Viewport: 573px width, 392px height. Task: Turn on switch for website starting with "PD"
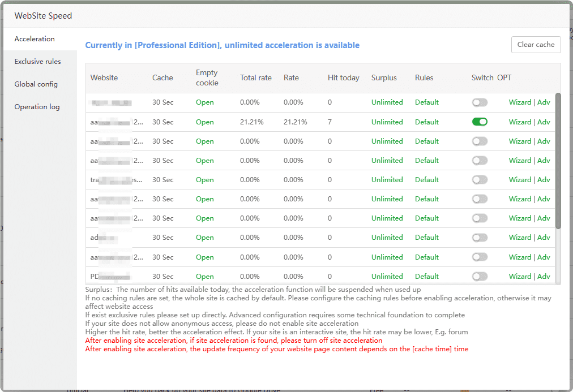(x=480, y=277)
